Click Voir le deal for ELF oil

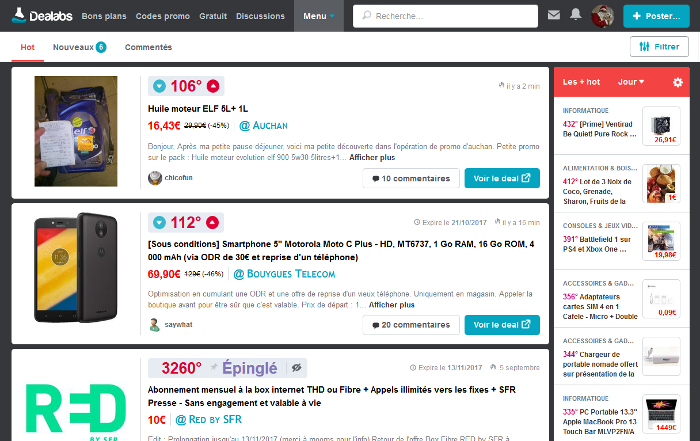click(502, 178)
